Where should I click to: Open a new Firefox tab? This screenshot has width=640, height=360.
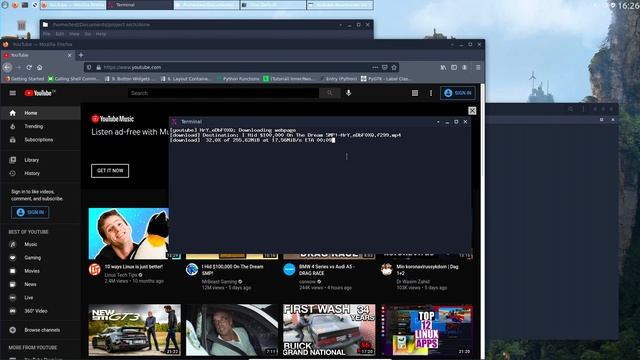pyautogui.click(x=81, y=55)
